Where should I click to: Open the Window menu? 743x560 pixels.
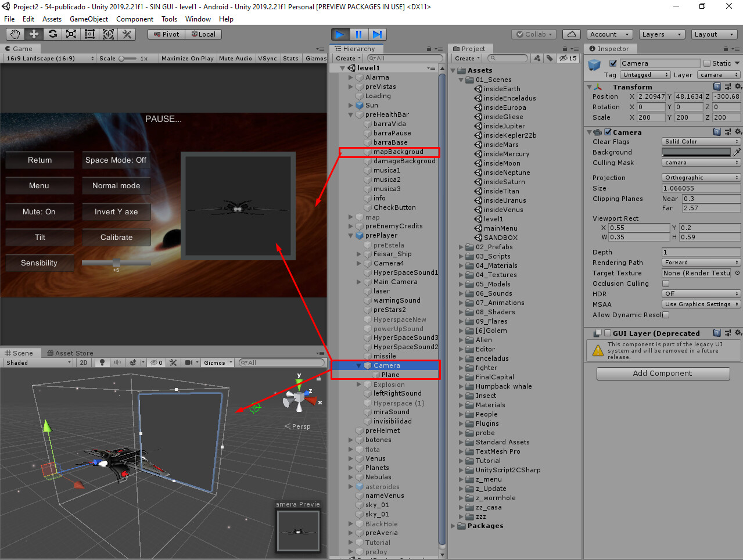point(198,19)
